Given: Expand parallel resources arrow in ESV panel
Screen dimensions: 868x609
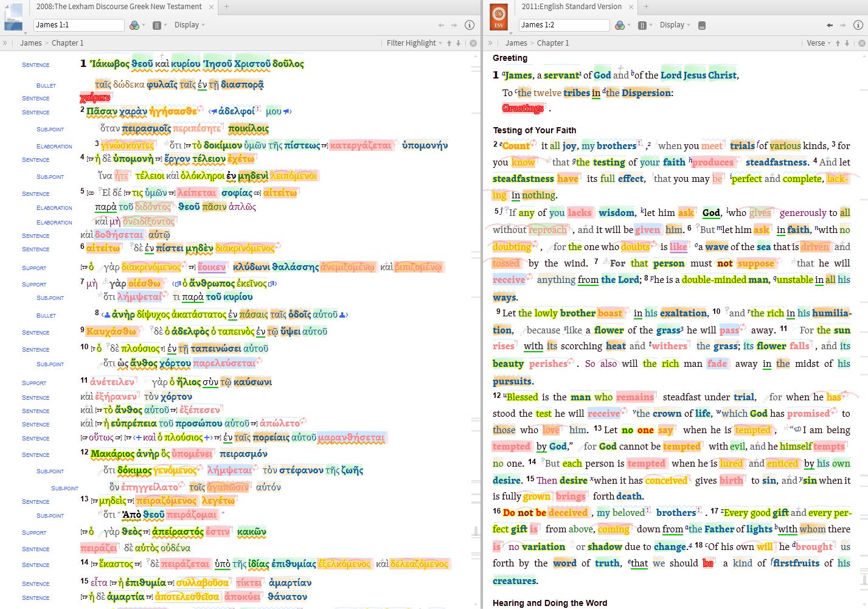Looking at the screenshot, I should (x=651, y=26).
